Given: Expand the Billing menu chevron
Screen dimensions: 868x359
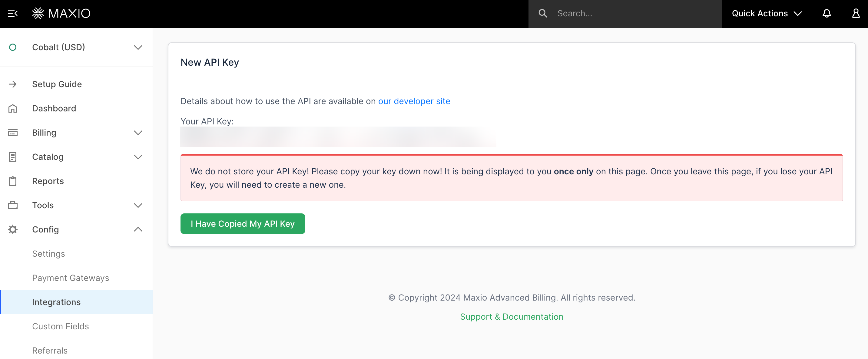Looking at the screenshot, I should [x=138, y=133].
